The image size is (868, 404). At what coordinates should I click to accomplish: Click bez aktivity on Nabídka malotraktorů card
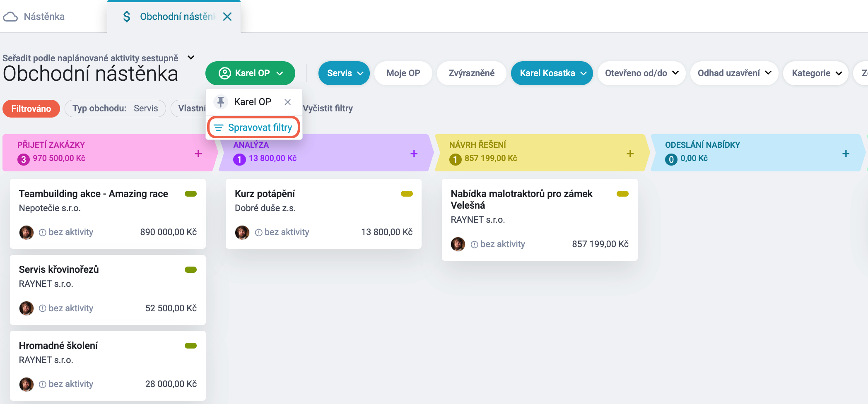[x=498, y=244]
